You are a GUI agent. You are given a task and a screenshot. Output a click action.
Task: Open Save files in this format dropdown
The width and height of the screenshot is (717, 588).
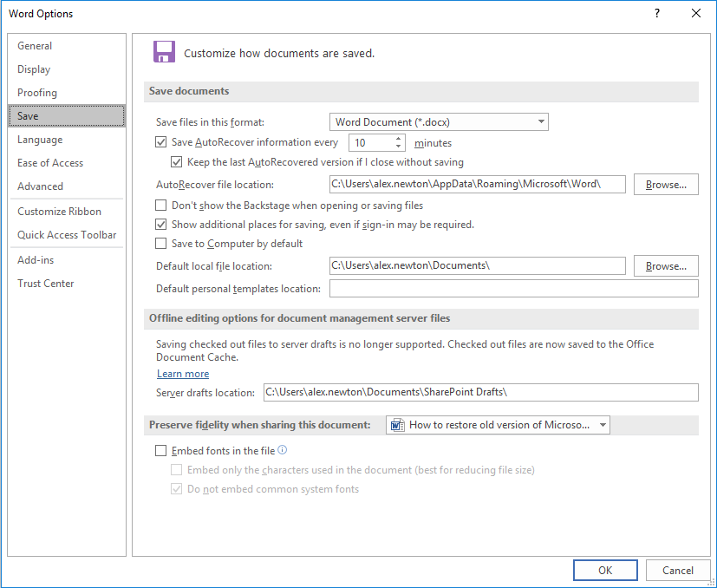439,122
